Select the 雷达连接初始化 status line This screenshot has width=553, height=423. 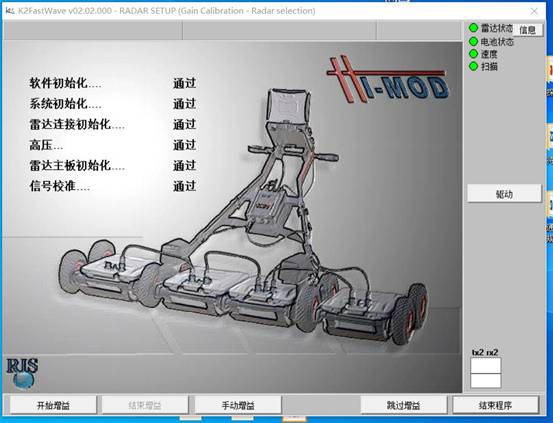[113, 124]
